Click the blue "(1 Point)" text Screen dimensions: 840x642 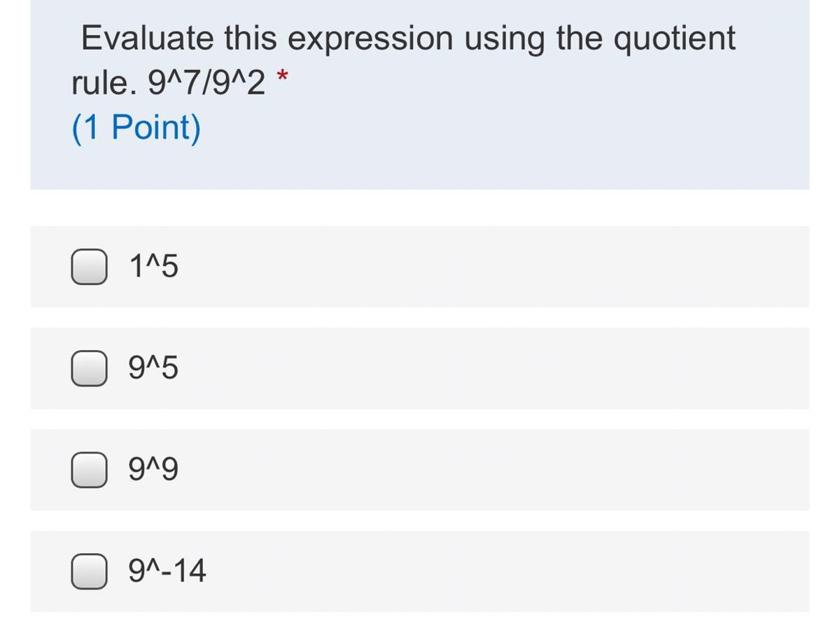pyautogui.click(x=136, y=128)
